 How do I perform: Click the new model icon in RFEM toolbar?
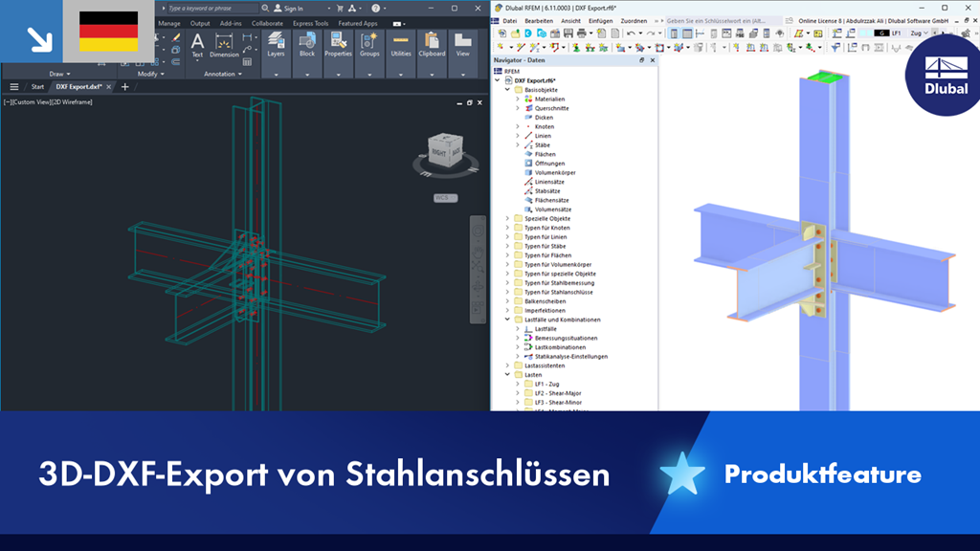[501, 33]
